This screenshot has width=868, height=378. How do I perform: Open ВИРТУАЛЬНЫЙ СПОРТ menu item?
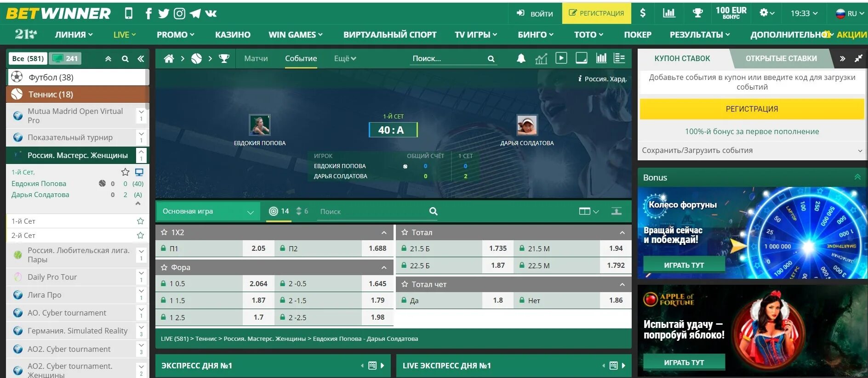point(390,34)
